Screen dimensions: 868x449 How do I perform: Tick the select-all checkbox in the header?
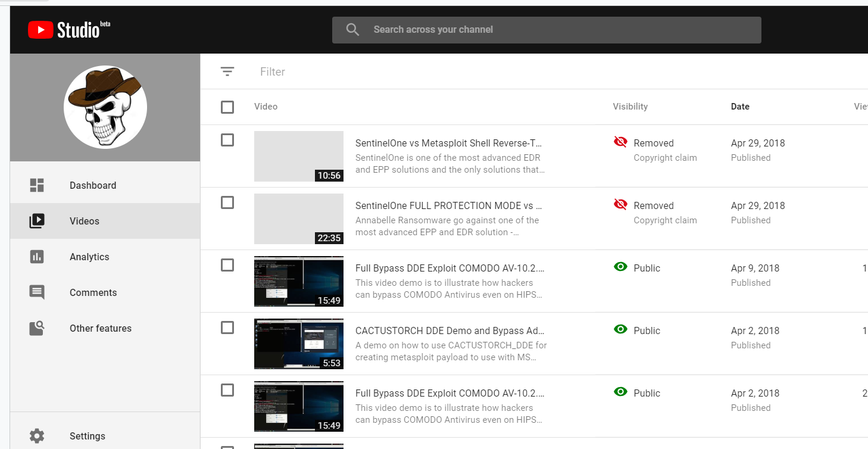(227, 107)
